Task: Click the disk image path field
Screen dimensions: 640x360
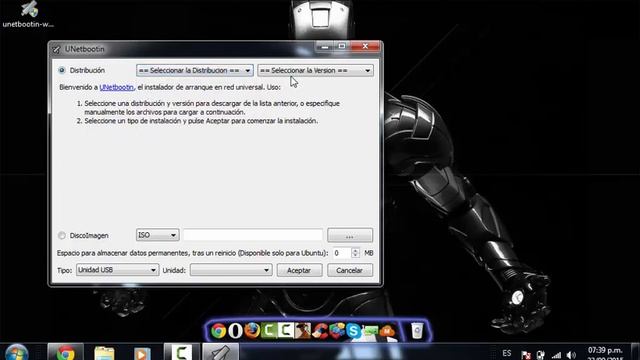Action: [x=253, y=235]
